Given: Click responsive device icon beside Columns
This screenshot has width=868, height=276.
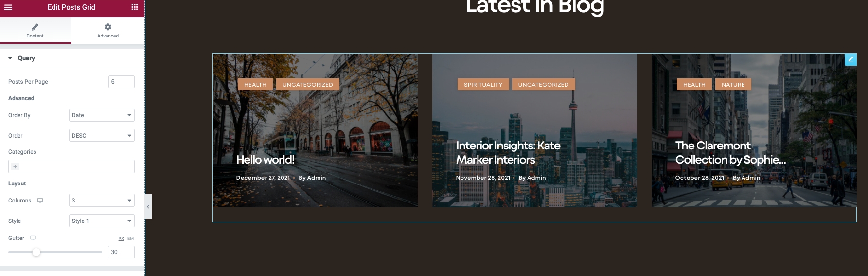Looking at the screenshot, I should click(40, 201).
